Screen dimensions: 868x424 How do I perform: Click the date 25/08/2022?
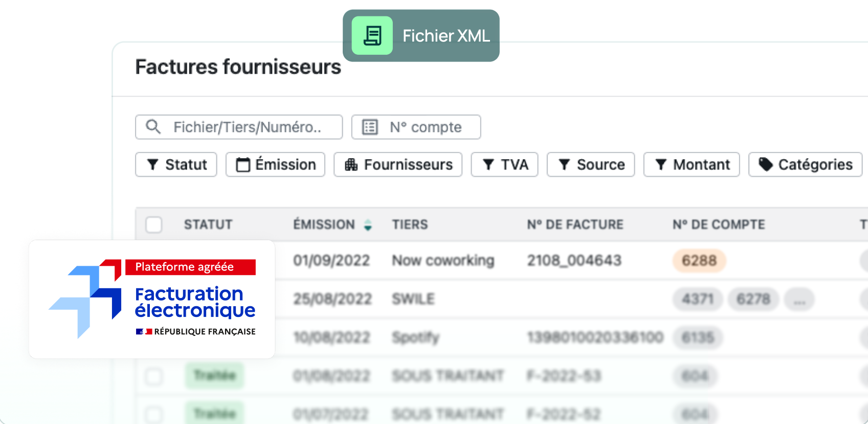(x=332, y=299)
